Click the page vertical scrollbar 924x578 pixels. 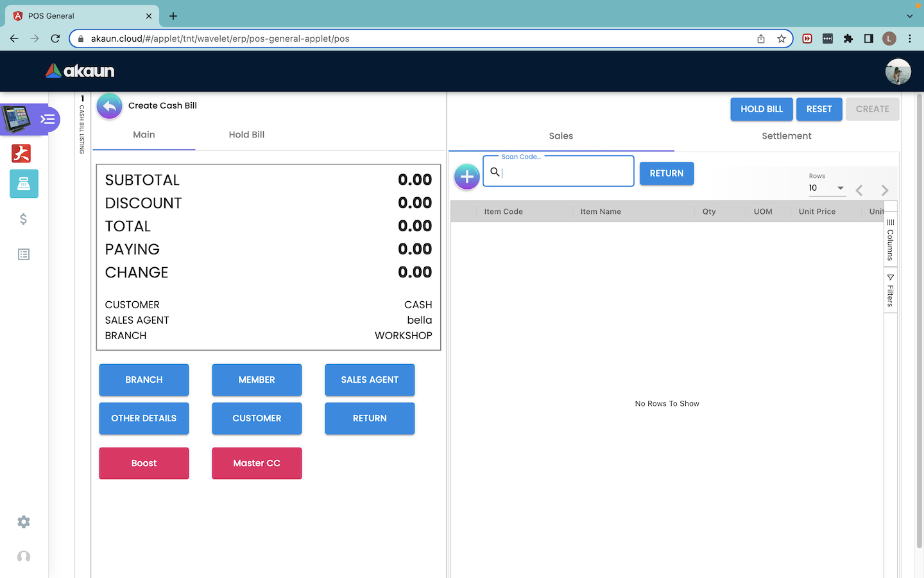920,321
